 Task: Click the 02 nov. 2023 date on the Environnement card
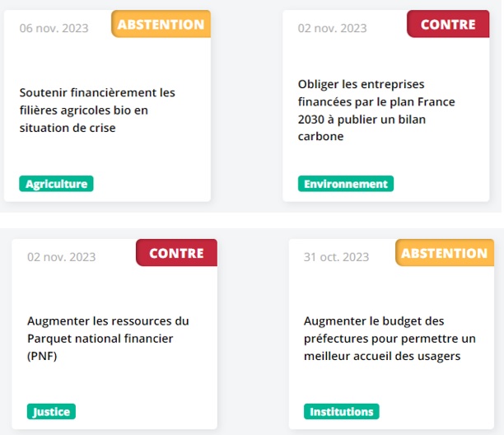point(333,28)
